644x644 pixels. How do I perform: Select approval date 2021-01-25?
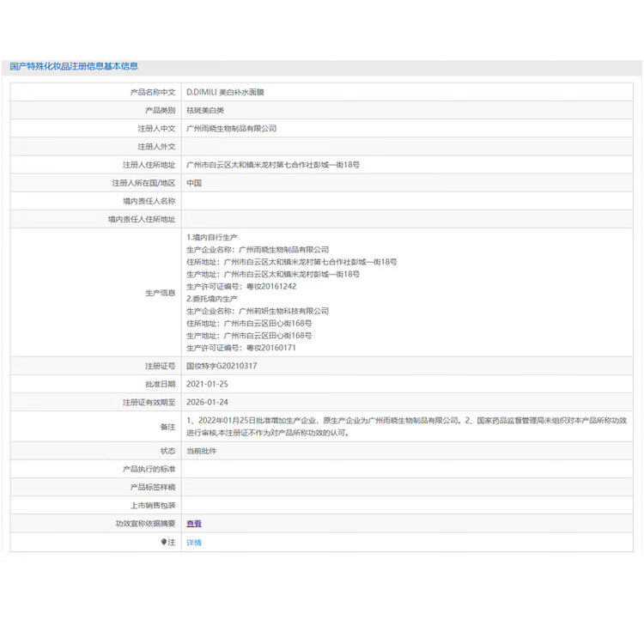pyautogui.click(x=207, y=384)
